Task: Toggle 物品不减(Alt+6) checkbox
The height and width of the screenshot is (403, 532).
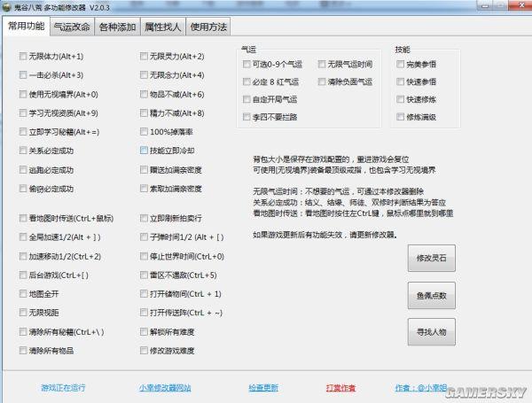Action: tap(144, 94)
